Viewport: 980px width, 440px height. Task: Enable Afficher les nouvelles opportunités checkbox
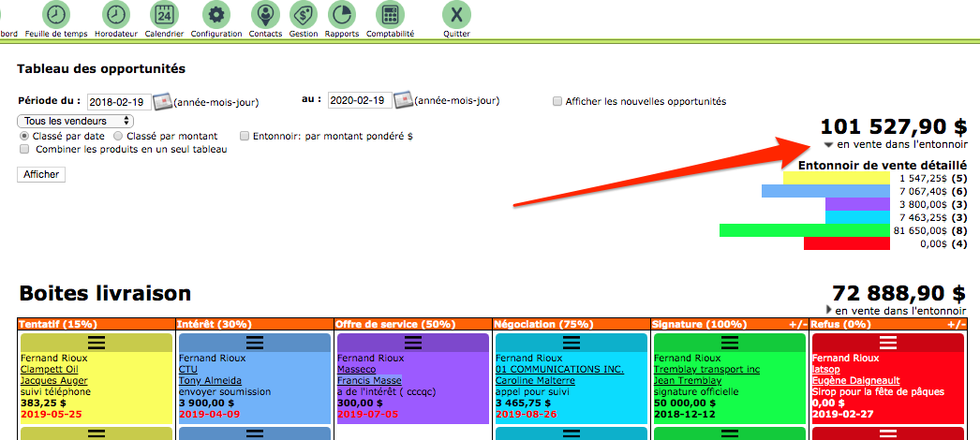tap(557, 101)
